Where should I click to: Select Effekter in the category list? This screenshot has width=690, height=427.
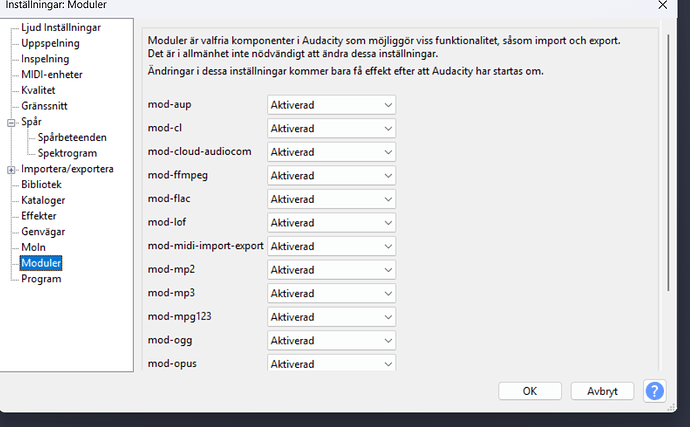(39, 215)
